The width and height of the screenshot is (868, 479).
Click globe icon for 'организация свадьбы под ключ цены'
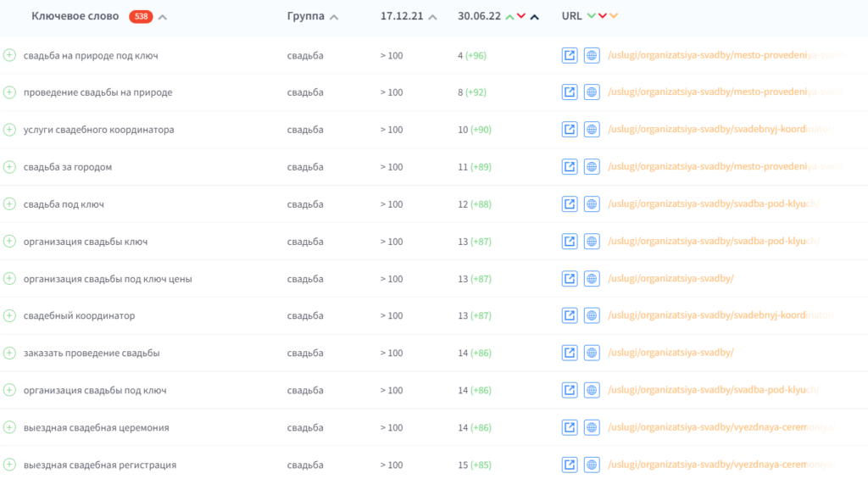[592, 279]
